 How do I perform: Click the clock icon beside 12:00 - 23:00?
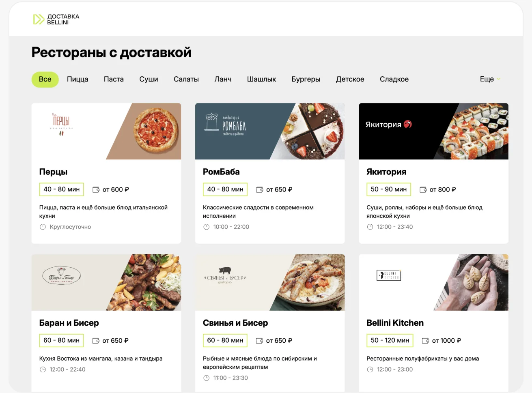tap(370, 369)
